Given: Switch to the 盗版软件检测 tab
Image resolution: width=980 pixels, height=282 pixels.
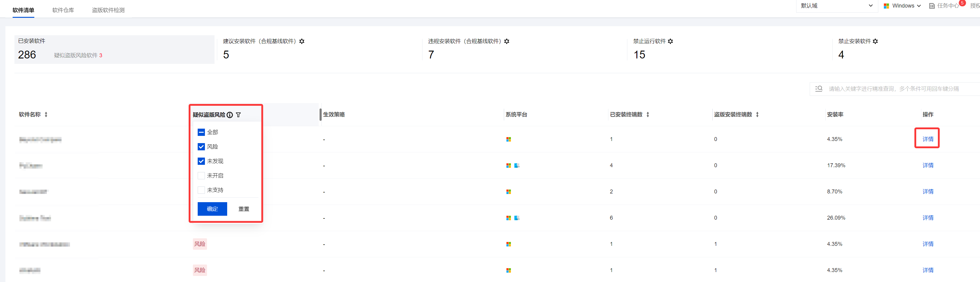Looking at the screenshot, I should coord(108,10).
